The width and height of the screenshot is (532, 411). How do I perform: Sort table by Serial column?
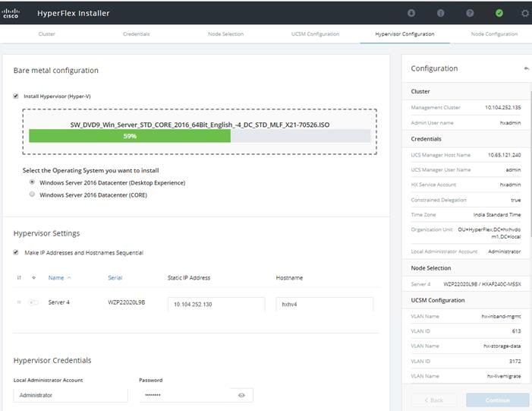click(x=115, y=278)
